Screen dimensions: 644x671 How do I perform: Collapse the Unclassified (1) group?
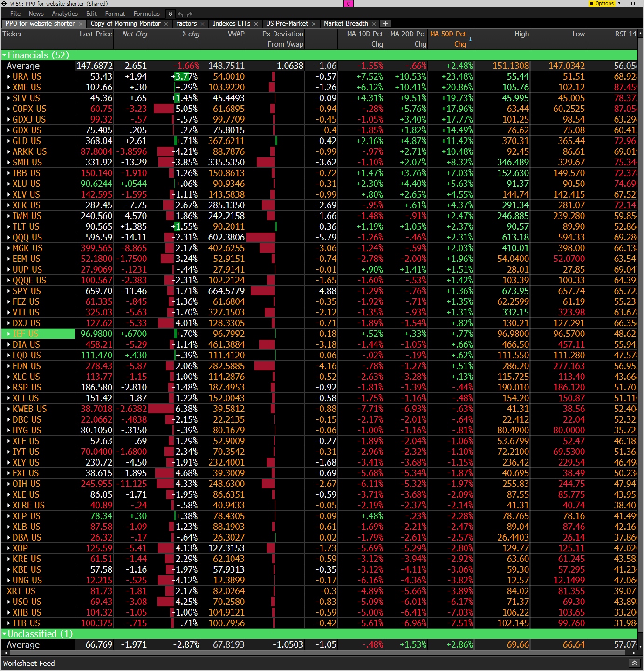click(5, 634)
